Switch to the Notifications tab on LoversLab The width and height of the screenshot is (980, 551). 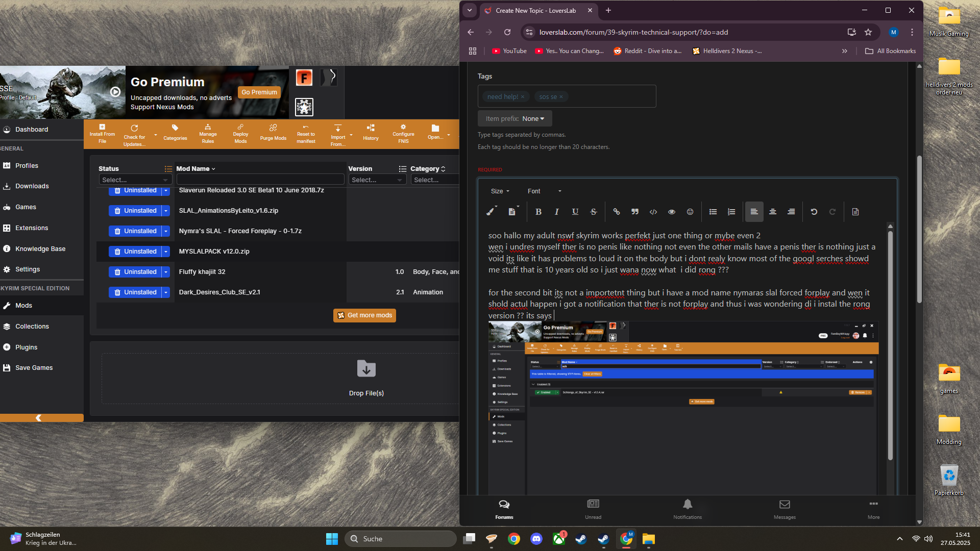tap(688, 509)
